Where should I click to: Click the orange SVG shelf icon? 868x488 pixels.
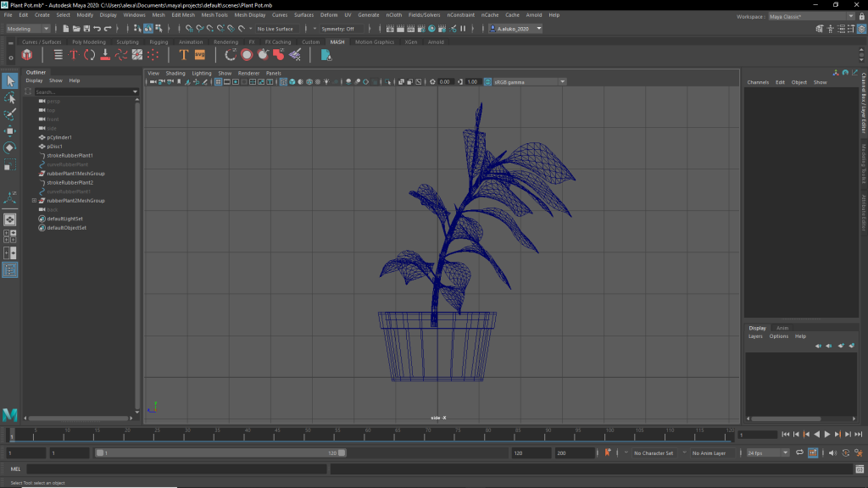pos(200,55)
